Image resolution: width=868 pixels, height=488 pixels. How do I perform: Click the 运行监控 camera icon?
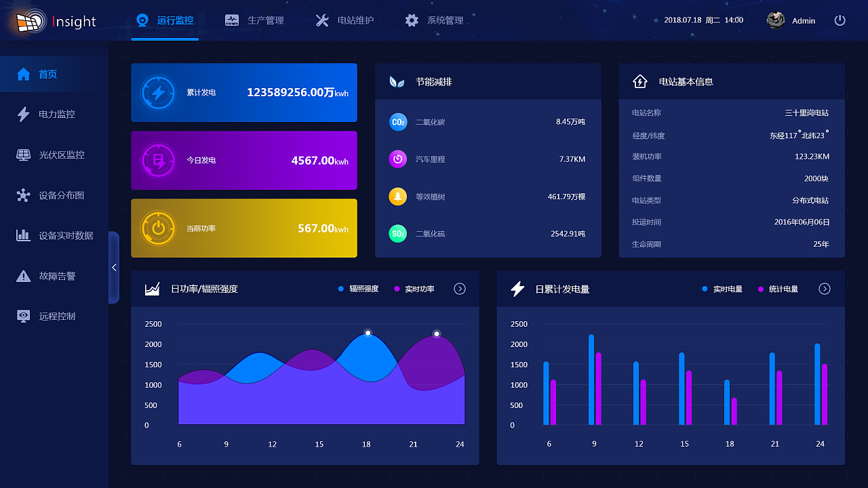143,20
